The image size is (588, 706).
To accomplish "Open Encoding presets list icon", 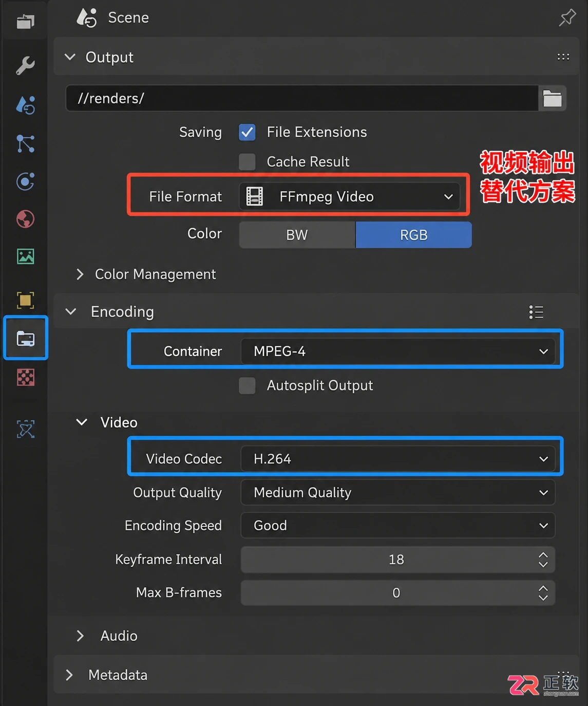I will coord(536,312).
